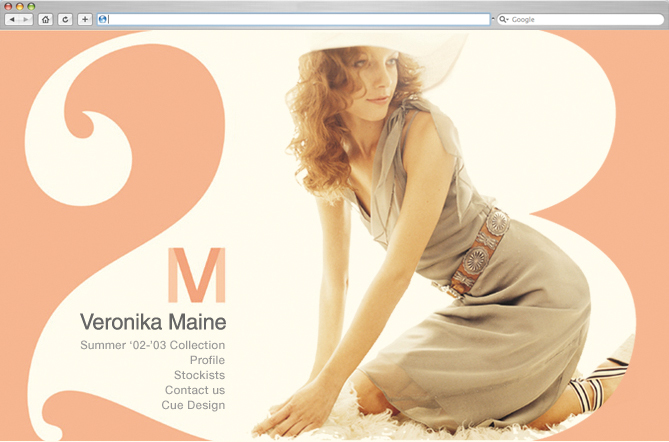Click the large orange M logo
Viewport: 669px width, 442px height.
tap(196, 274)
